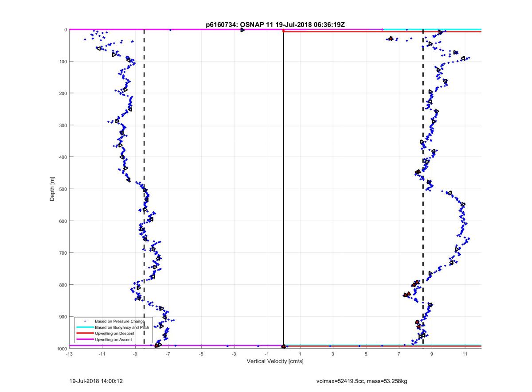Image resolution: width=532 pixels, height=392 pixels.
Task: Click the x-axis tick label '5'
Action: pyautogui.click(x=366, y=353)
